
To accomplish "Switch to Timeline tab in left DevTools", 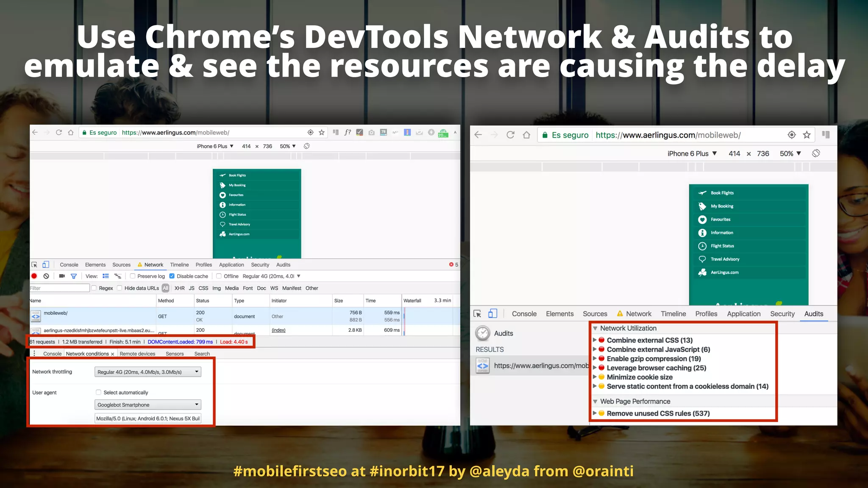I will (x=179, y=265).
